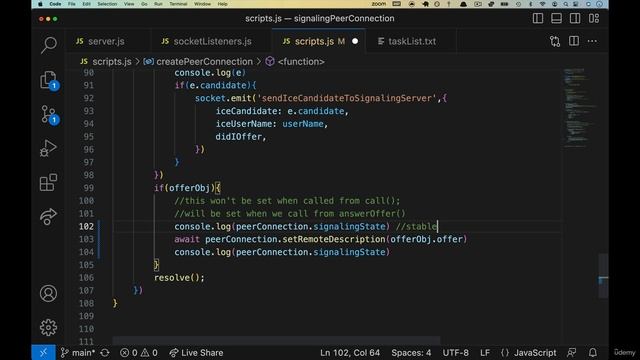This screenshot has width=640, height=360.
Task: Toggle secondary sidebar layout icon in title bar
Action: [575, 18]
